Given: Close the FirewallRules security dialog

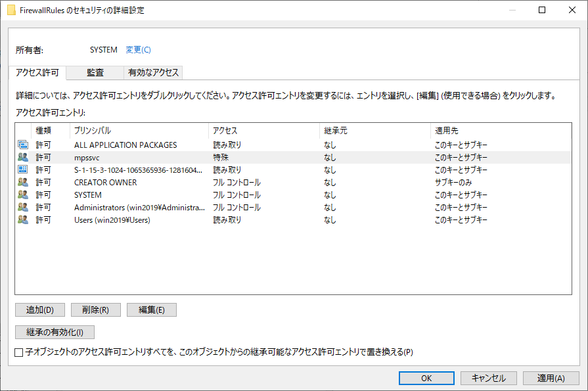Looking at the screenshot, I should coord(572,10).
